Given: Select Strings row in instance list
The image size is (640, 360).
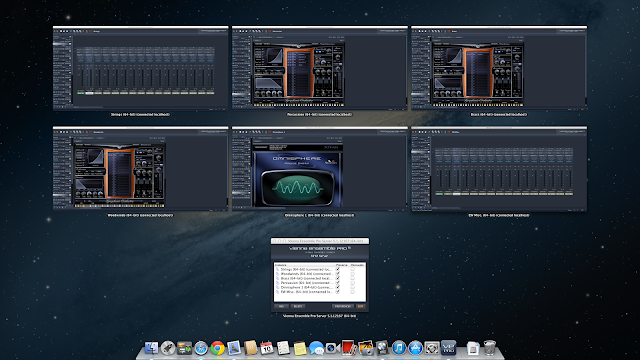Looking at the screenshot, I should [x=320, y=269].
